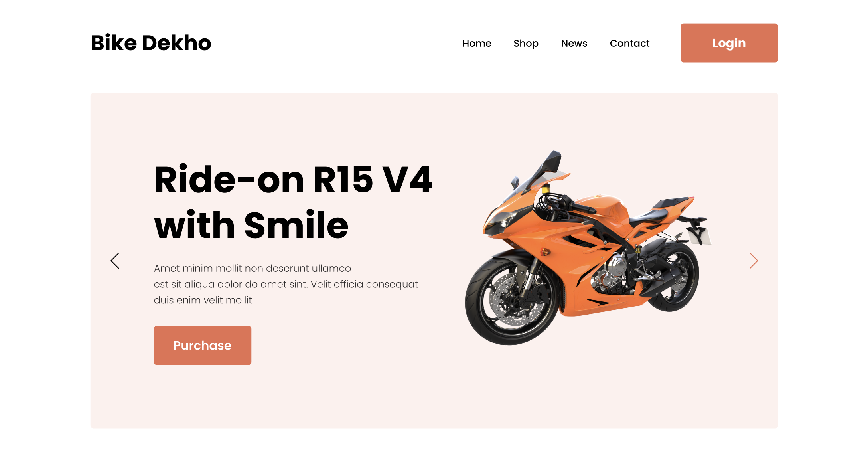The image size is (868, 459).
Task: Open the Home nav item
Action: point(477,43)
